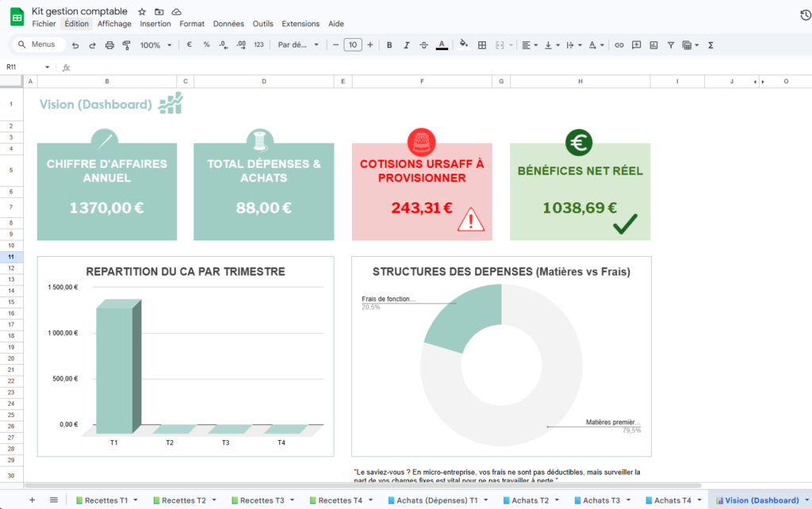The width and height of the screenshot is (812, 509).
Task: Click the decrease decimal places icon
Action: click(222, 45)
